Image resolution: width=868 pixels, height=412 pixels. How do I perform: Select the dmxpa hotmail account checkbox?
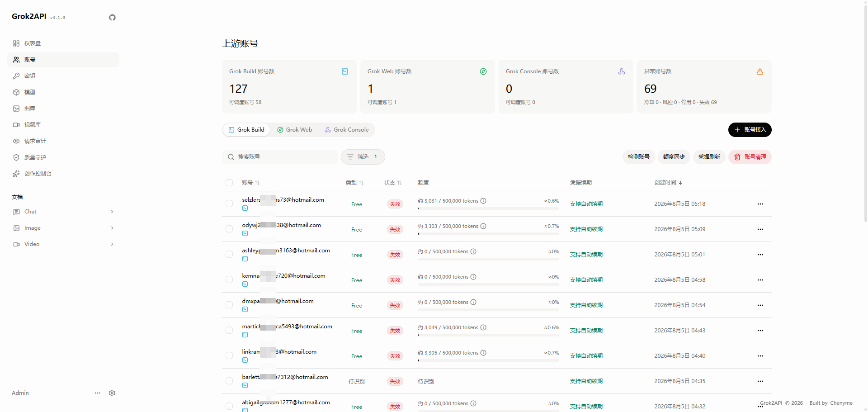coord(229,305)
